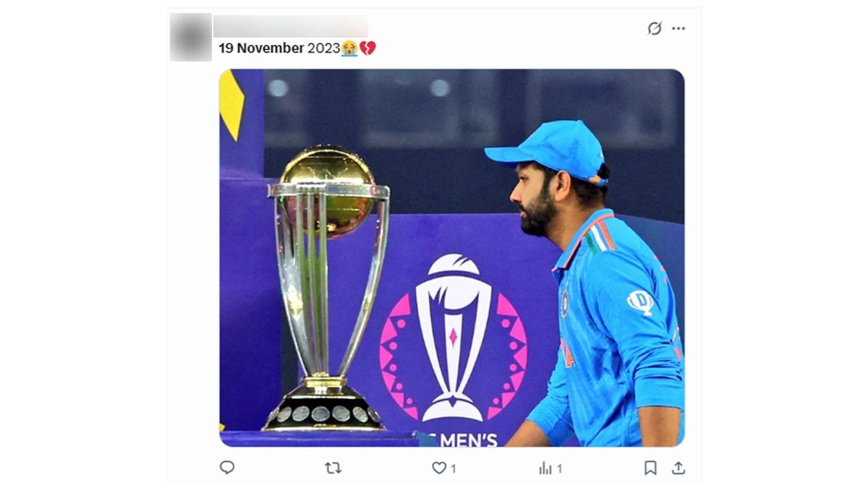868x488 pixels.
Task: Click the "19 November 2023" post text
Action: (x=279, y=48)
